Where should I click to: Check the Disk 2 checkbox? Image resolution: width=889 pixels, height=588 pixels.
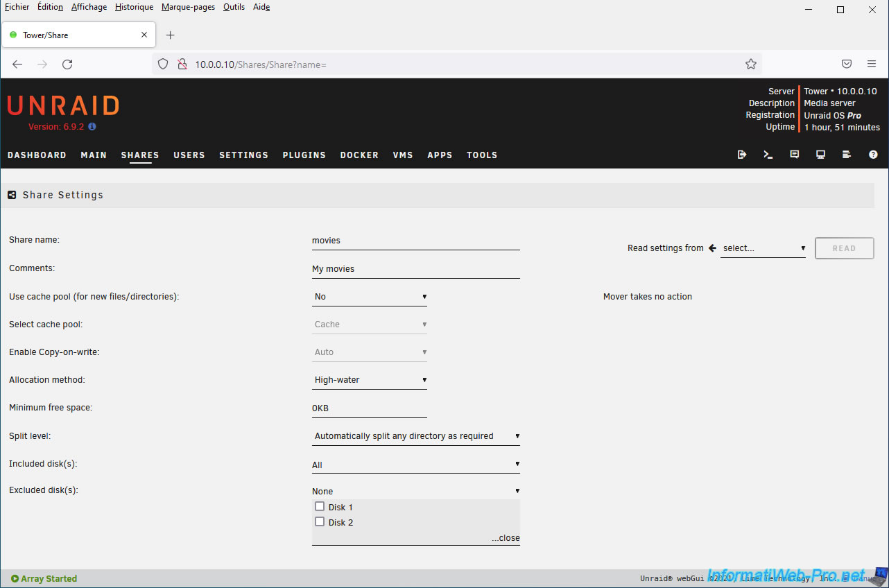pos(320,522)
